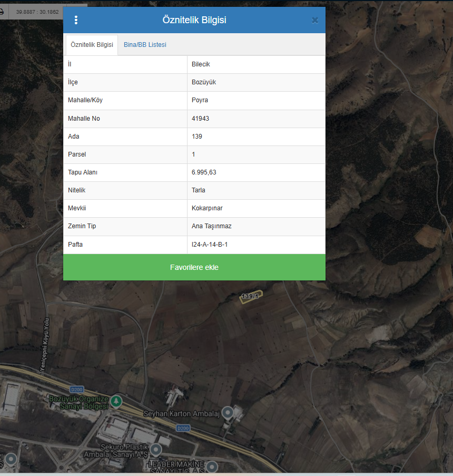The height and width of the screenshot is (476, 453).
Task: Click the Tapu Alanı value 6.995,63
Action: click(x=257, y=172)
